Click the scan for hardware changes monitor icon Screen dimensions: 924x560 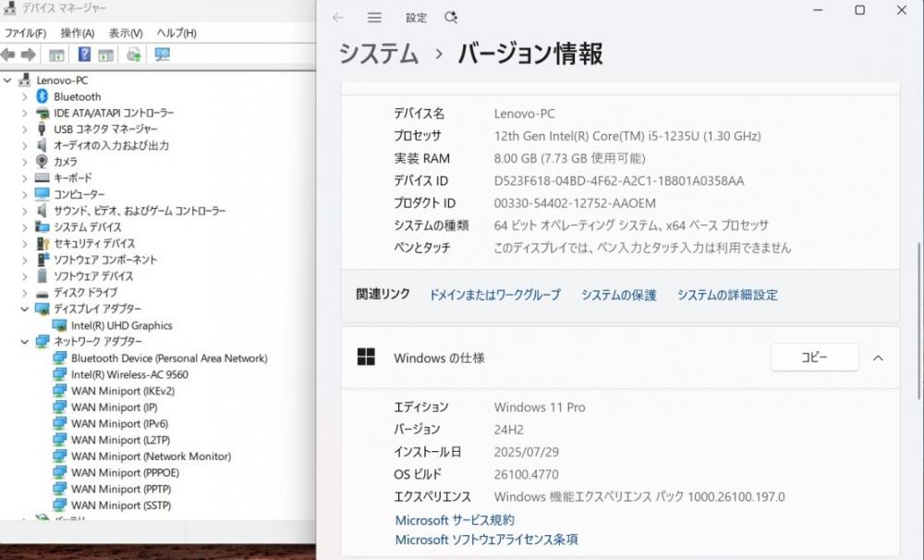162,55
